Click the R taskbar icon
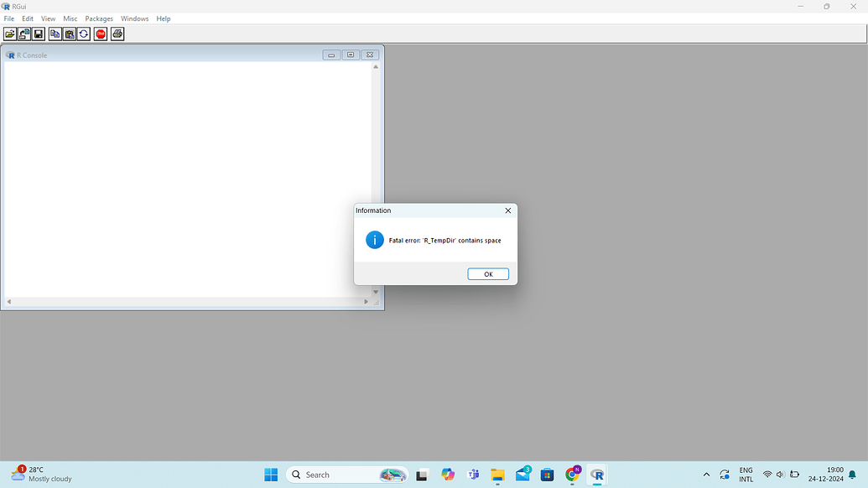Viewport: 868px width, 488px height. click(x=597, y=475)
